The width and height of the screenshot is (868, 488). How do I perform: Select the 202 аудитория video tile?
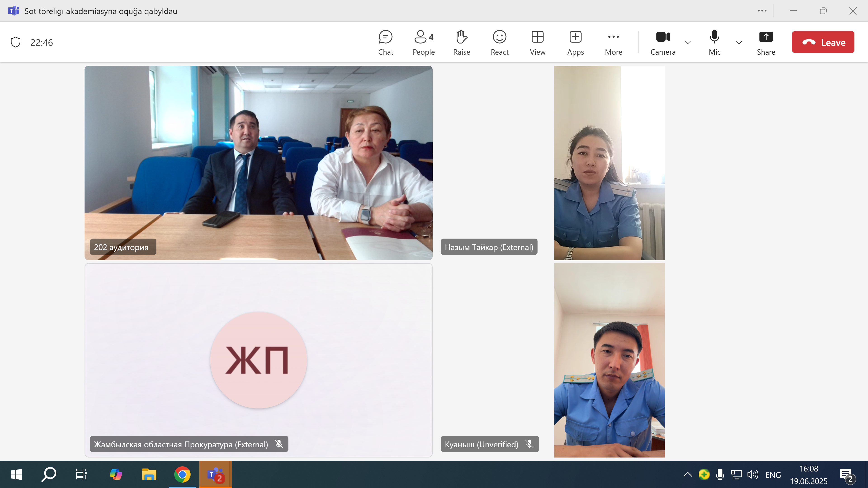[258, 163]
